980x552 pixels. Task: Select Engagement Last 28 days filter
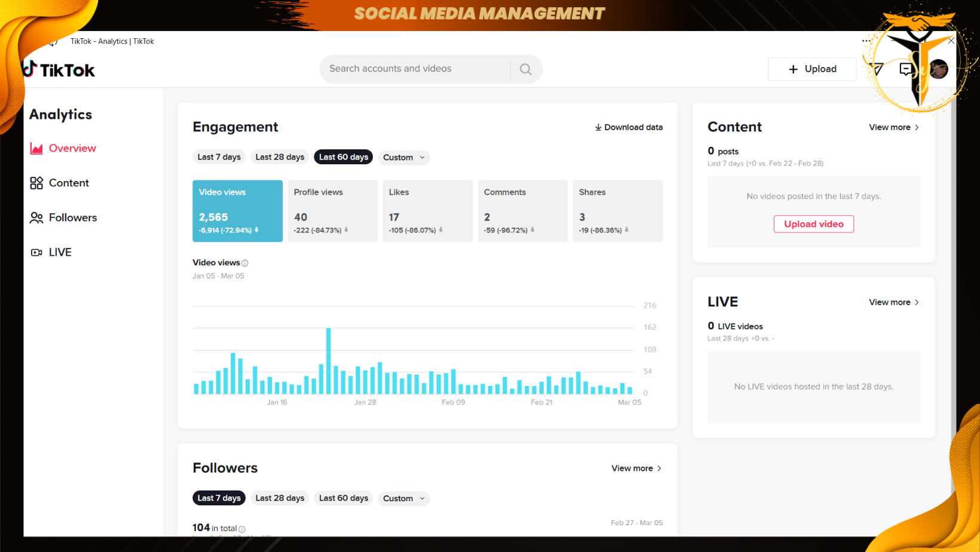[x=280, y=157]
